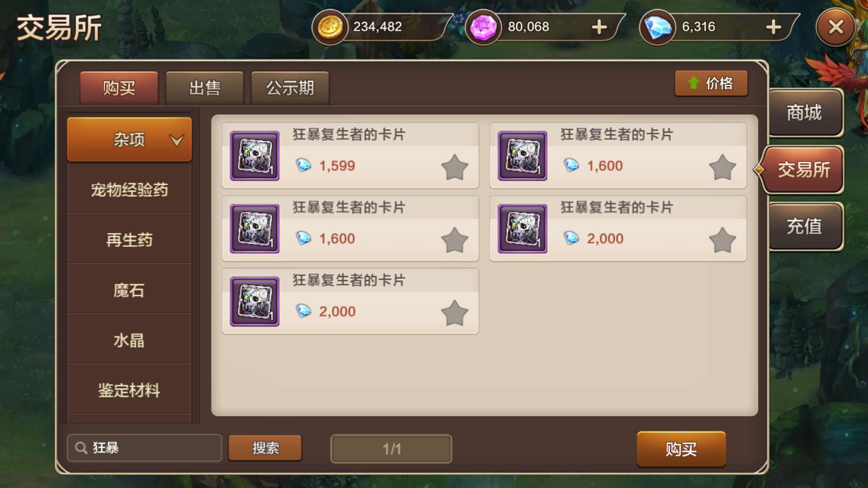This screenshot has width=868, height=488.
Task: Add purple gems with plus icon
Action: tap(599, 27)
